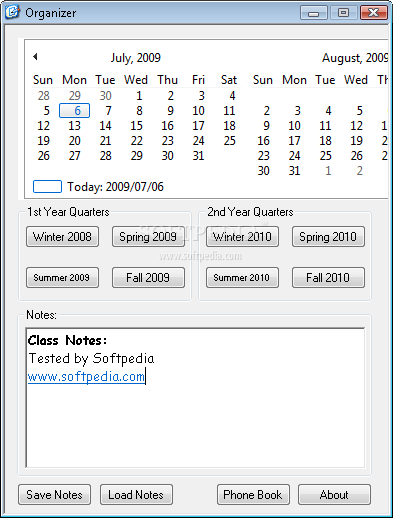Click the previous month arrow in calendar
This screenshot has height=518, width=393.
click(35, 57)
